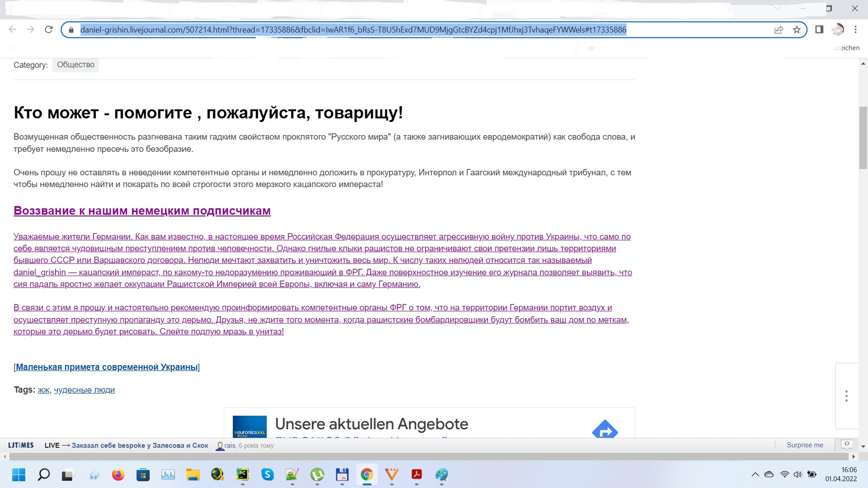The width and height of the screenshot is (868, 488).
Task: Go back to the previous page
Action: pyautogui.click(x=12, y=29)
